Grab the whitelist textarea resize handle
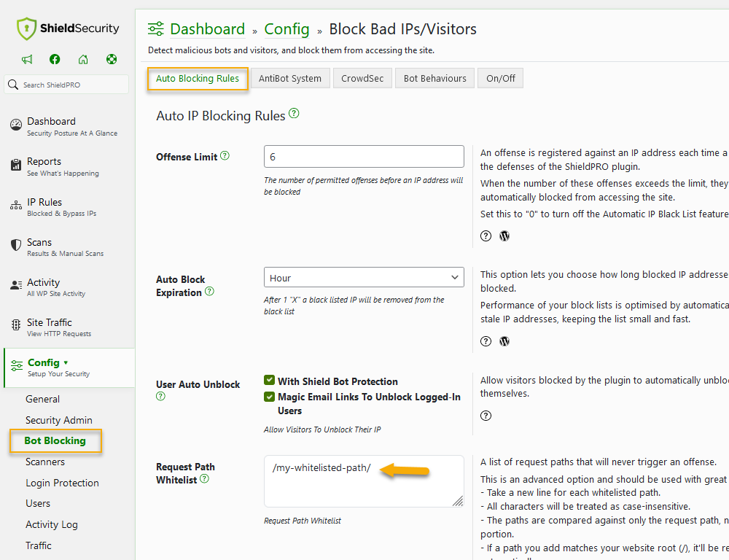 pyautogui.click(x=458, y=501)
